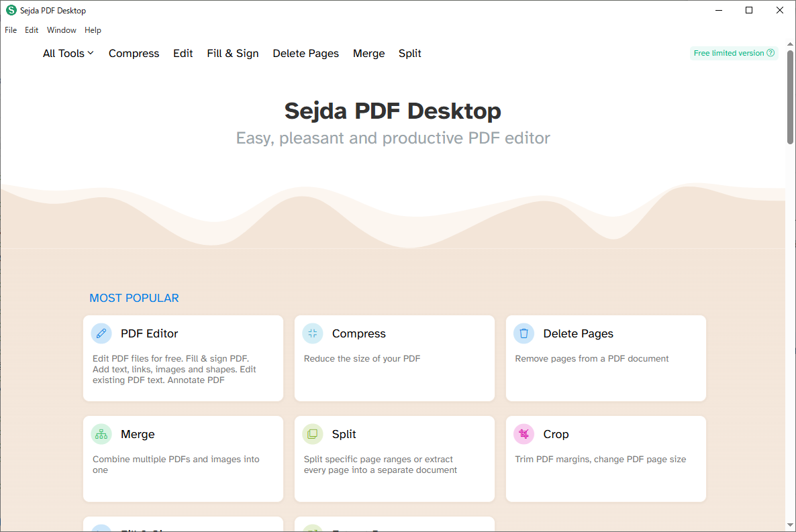The width and height of the screenshot is (796, 532).
Task: Open the Split card title
Action: coord(344,434)
